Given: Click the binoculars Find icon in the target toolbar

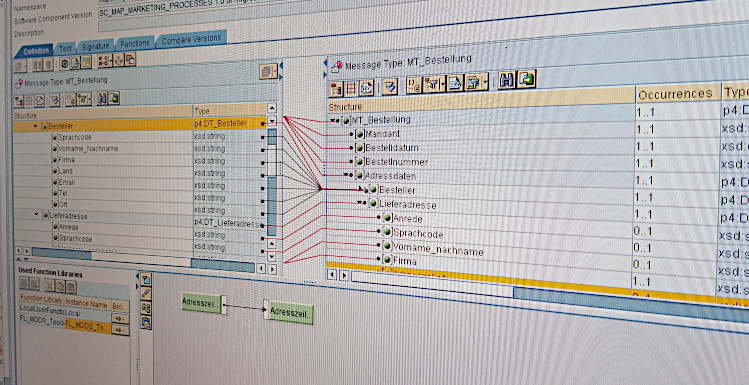Looking at the screenshot, I should click(506, 80).
